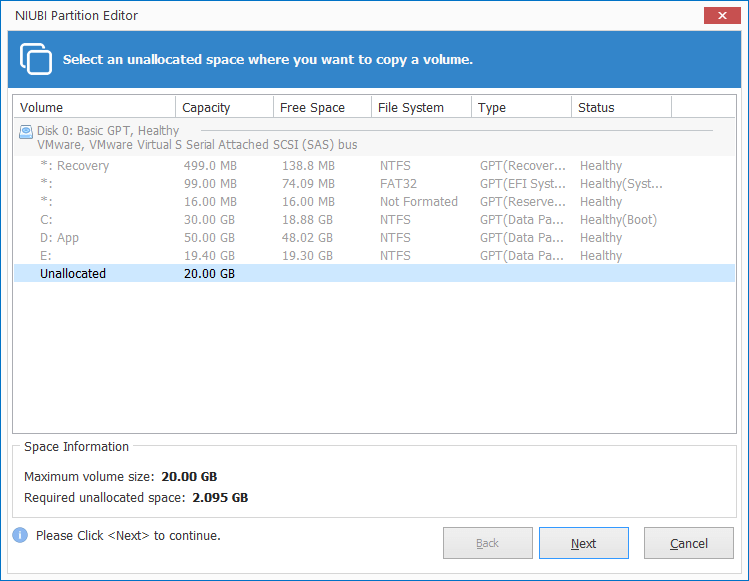Sort by the Volume column header

(94, 107)
